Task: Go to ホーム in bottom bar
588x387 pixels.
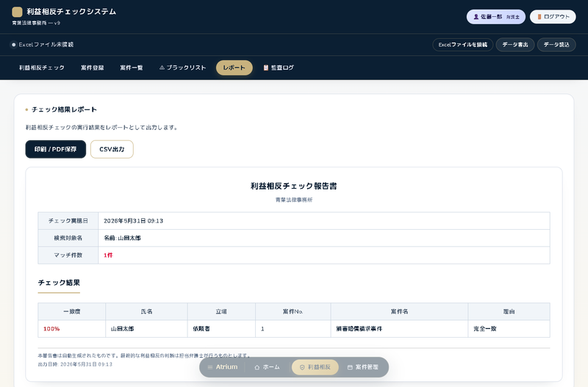Action: click(267, 367)
